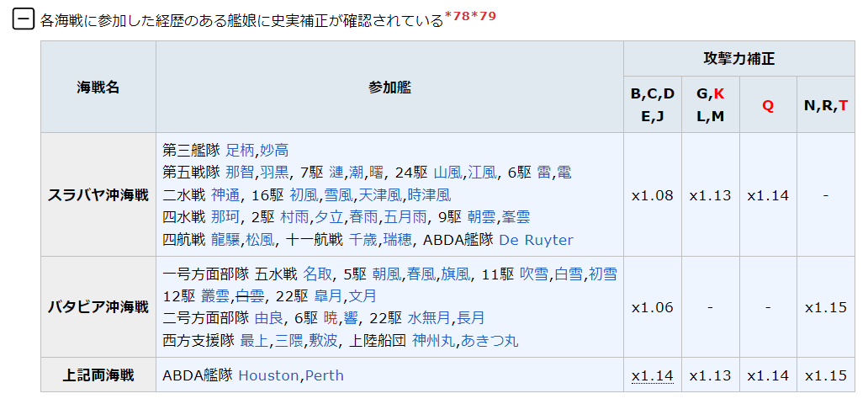
Task: Click the dotted-underlined x1.14 value
Action: point(652,375)
